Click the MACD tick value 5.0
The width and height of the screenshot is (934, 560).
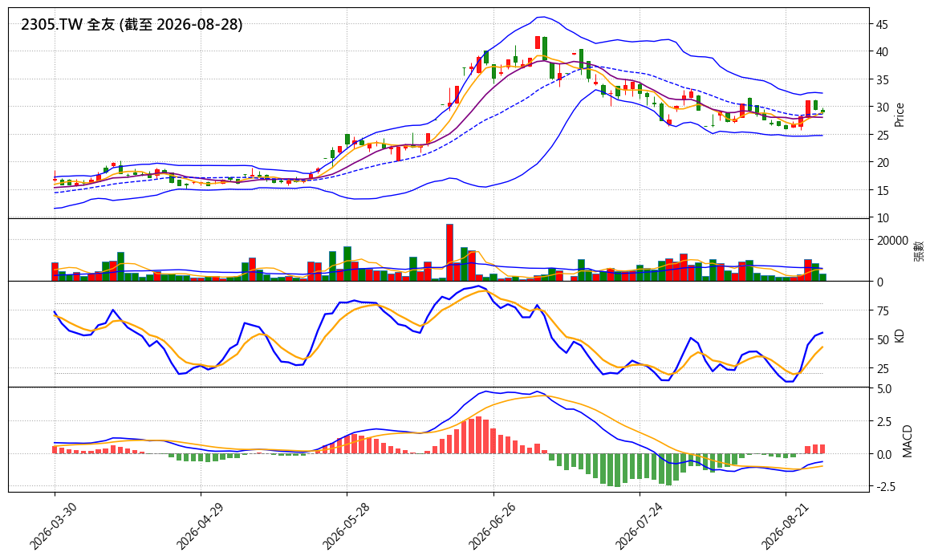pos(884,389)
